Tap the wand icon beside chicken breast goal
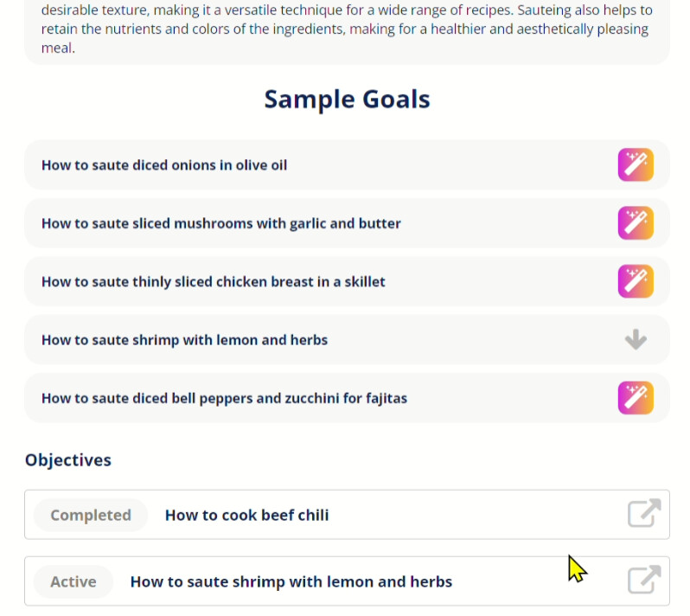Image resolution: width=690 pixels, height=616 pixels. pyautogui.click(x=636, y=281)
